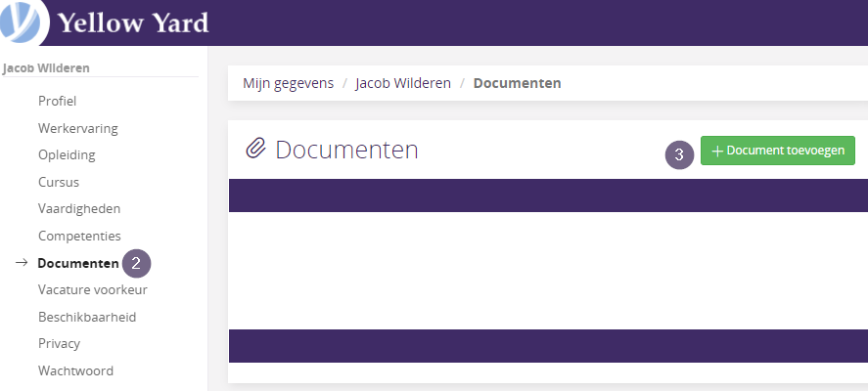Click the paperclip icon beside Documenten heading

click(255, 150)
